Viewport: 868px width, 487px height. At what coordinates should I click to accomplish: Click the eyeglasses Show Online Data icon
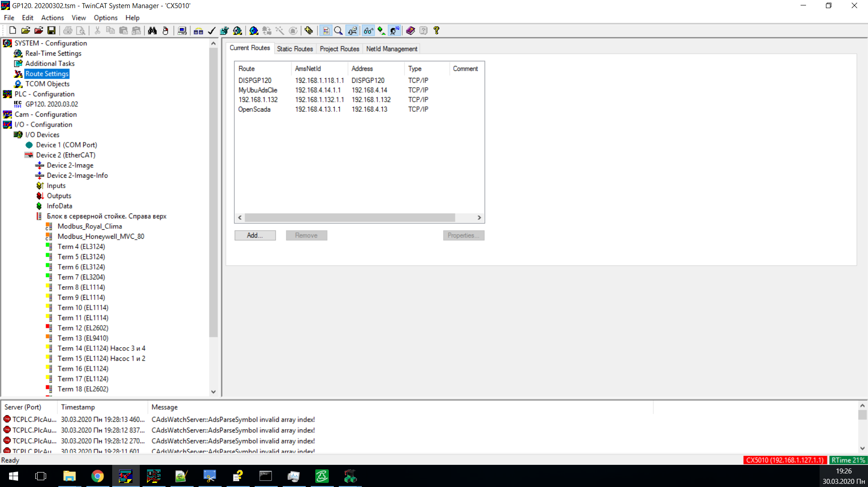click(x=368, y=31)
